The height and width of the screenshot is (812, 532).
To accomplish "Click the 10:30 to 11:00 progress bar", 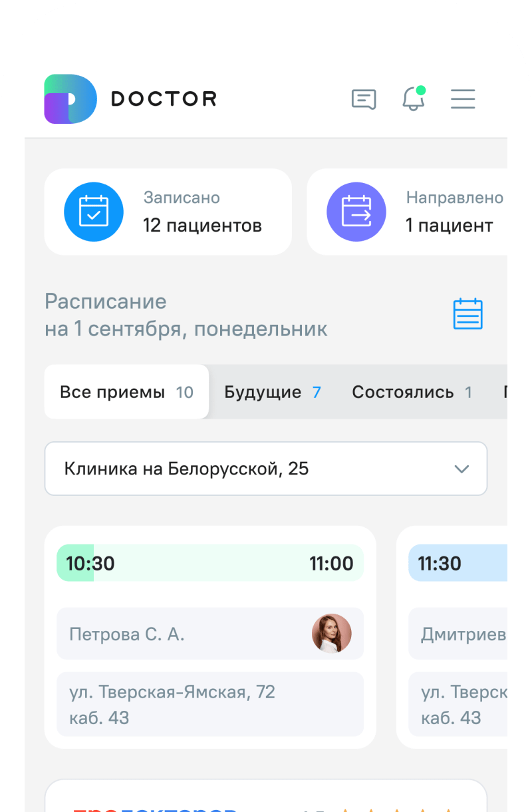I will (210, 563).
